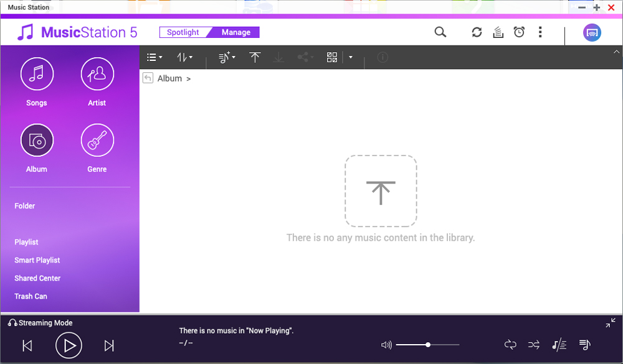
Task: Click the download toolbar icon
Action: pyautogui.click(x=278, y=58)
